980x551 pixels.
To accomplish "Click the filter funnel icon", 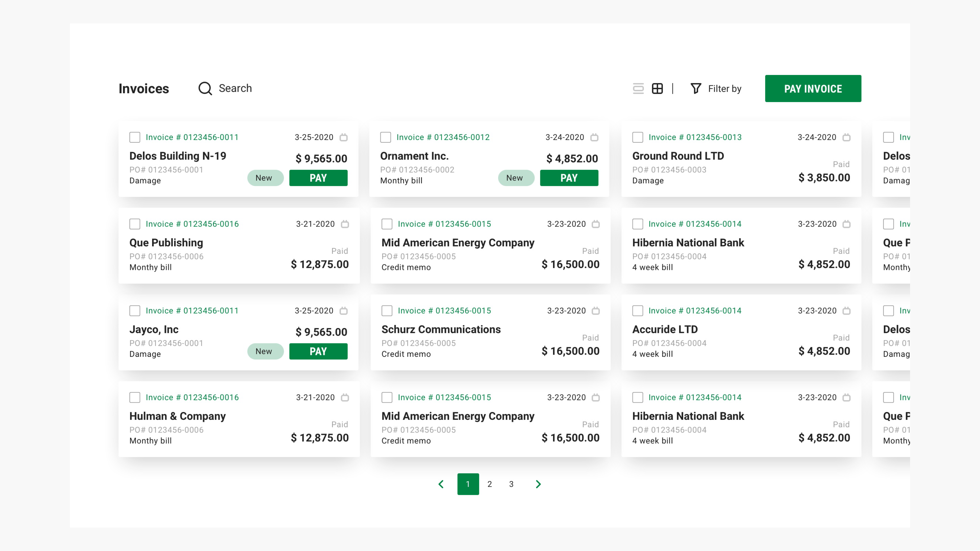I will [695, 89].
